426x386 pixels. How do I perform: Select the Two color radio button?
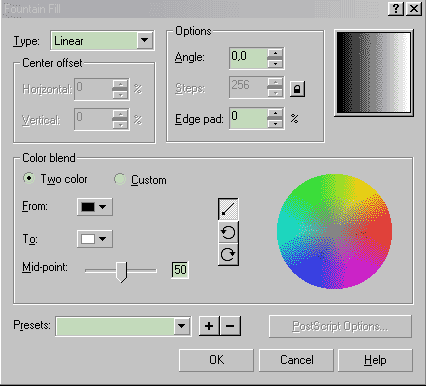click(29, 178)
